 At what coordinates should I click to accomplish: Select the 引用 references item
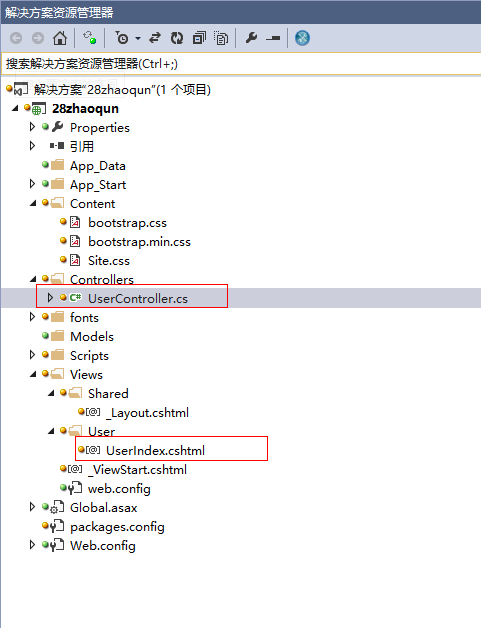pos(82,147)
